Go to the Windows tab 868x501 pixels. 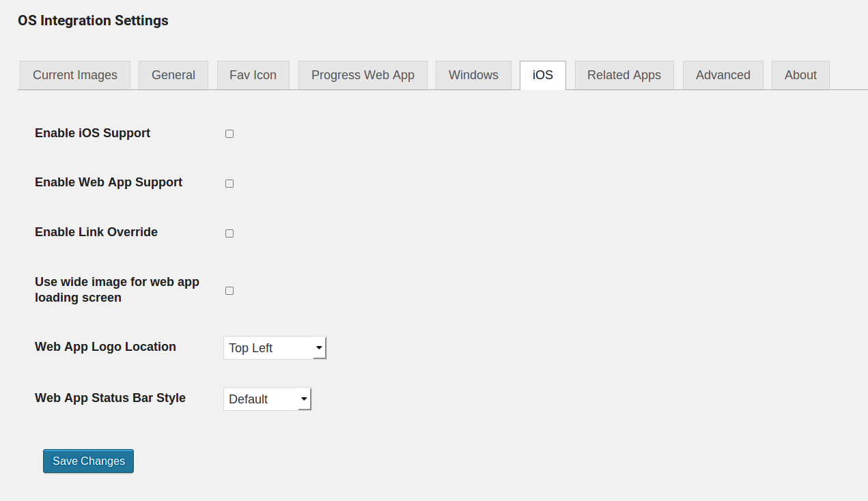pyautogui.click(x=473, y=75)
